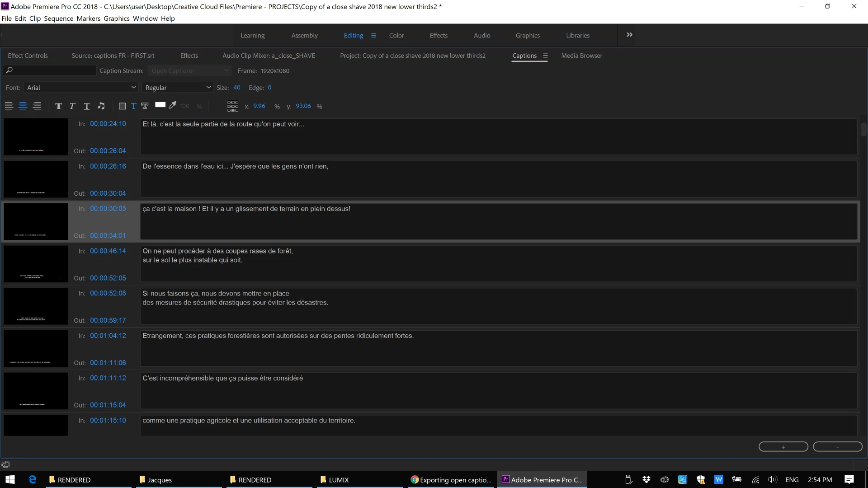Select the background color box icon
Image resolution: width=868 pixels, height=488 pixels.
[122, 106]
